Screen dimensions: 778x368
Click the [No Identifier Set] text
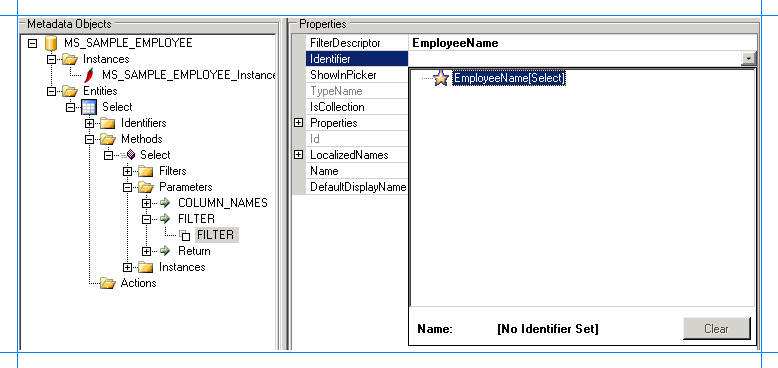(547, 329)
